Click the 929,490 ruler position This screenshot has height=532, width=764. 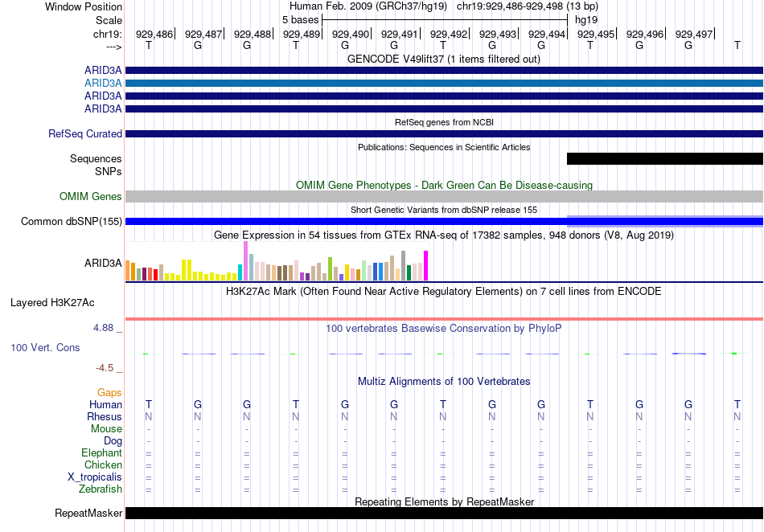pyautogui.click(x=351, y=34)
